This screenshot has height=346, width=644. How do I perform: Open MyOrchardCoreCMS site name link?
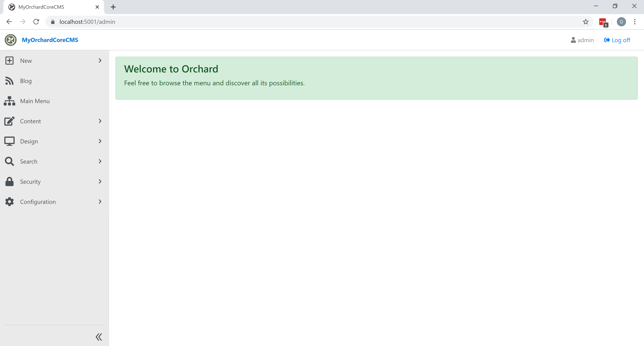pos(50,40)
